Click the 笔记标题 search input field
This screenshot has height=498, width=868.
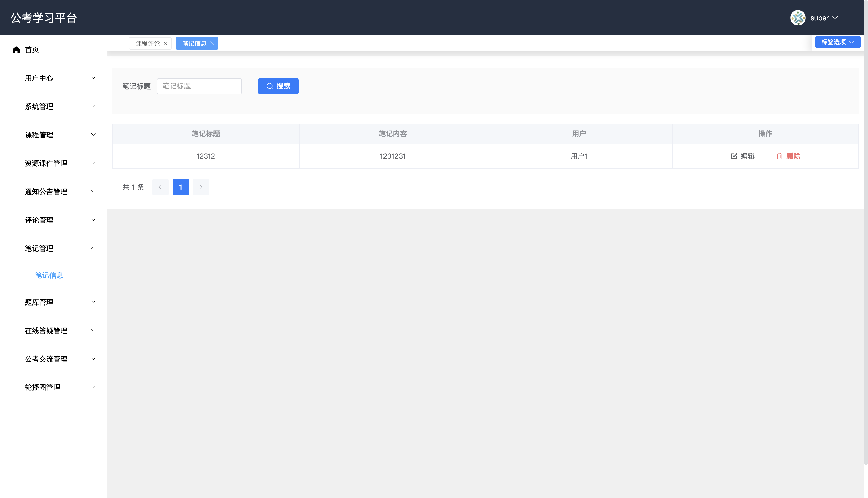point(199,86)
